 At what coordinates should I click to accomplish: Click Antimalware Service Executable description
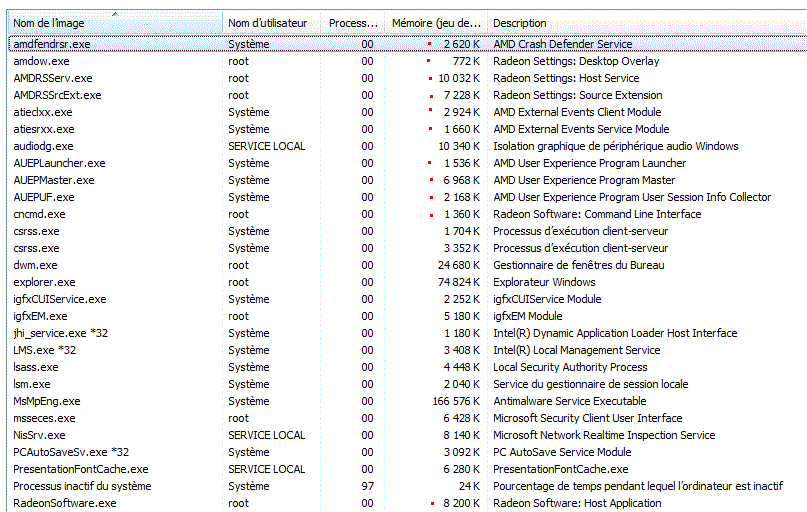click(x=570, y=401)
